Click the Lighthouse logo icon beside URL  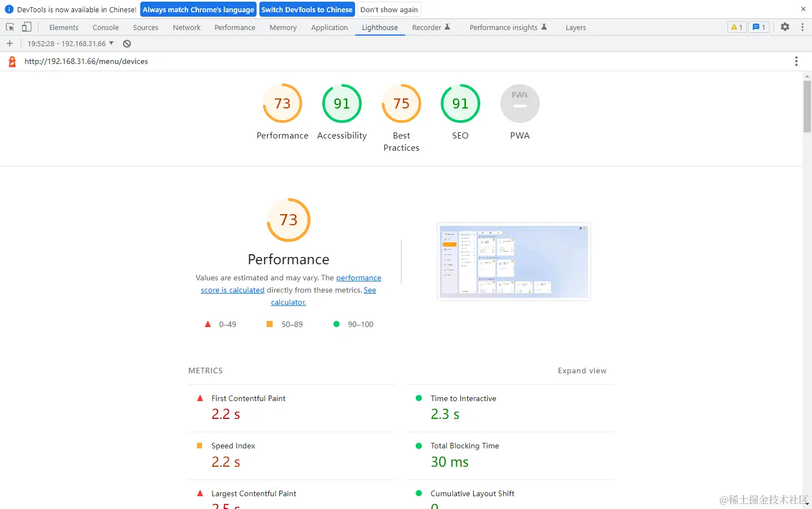[x=12, y=61]
